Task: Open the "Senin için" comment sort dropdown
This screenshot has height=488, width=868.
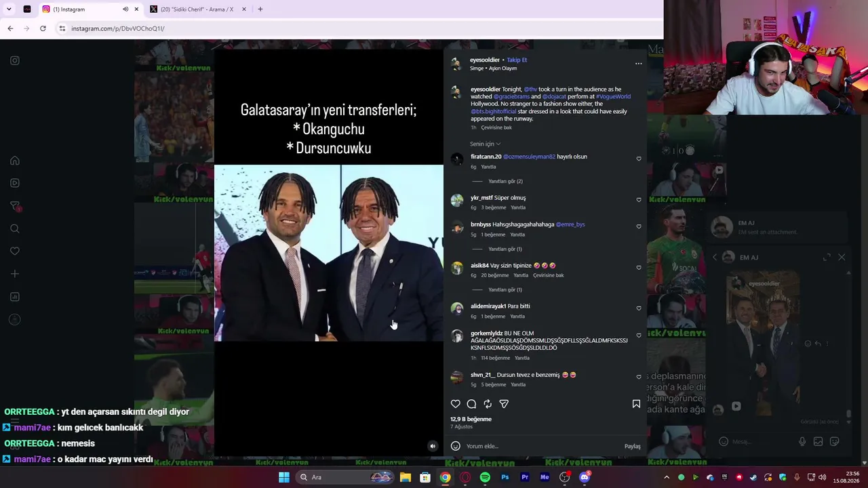Action: 485,144
